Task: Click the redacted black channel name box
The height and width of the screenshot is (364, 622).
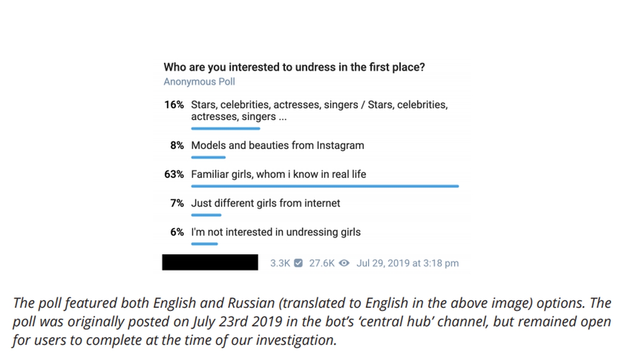Action: [x=210, y=262]
